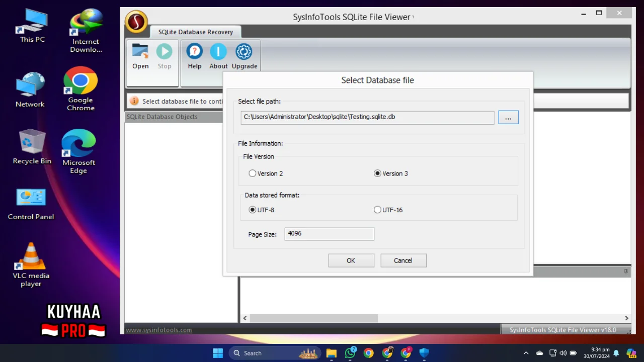Select the Control Panel desktop icon
This screenshot has height=362, width=644.
coord(31,204)
